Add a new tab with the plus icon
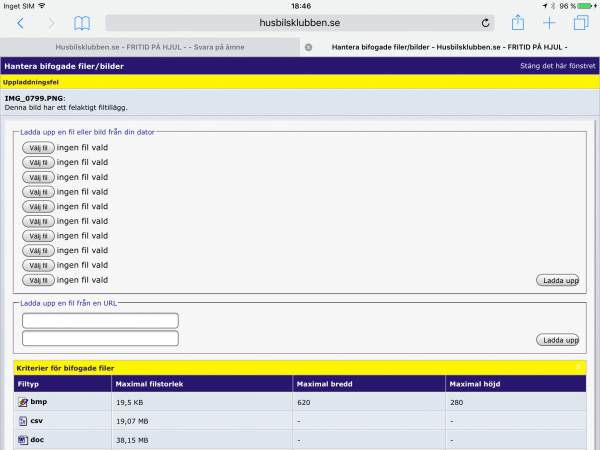Screen dimensions: 600x450 pos(549,23)
